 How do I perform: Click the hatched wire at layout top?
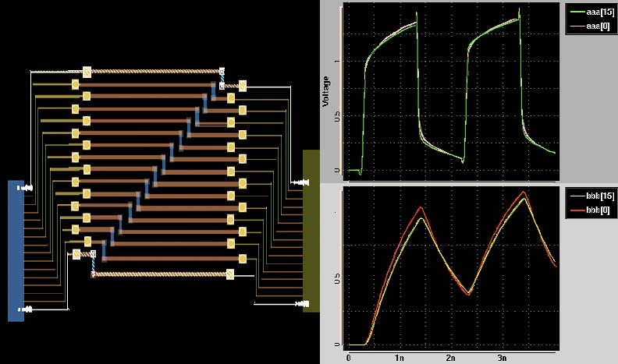coord(156,72)
